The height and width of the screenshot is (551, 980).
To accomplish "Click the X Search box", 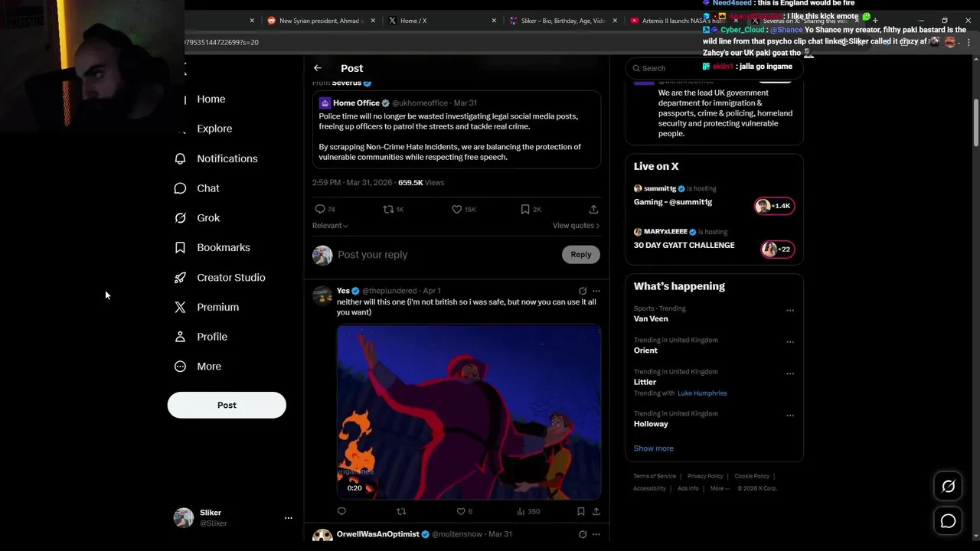I will click(714, 68).
